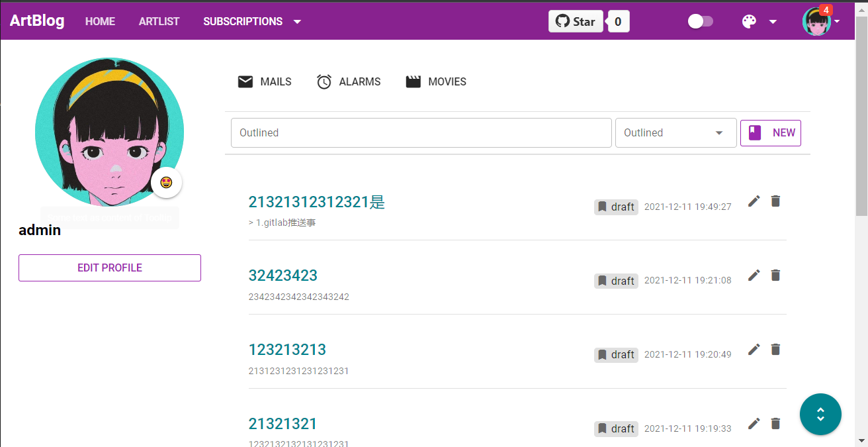868x447 pixels.
Task: Click the notification badge showing 4
Action: [826, 10]
